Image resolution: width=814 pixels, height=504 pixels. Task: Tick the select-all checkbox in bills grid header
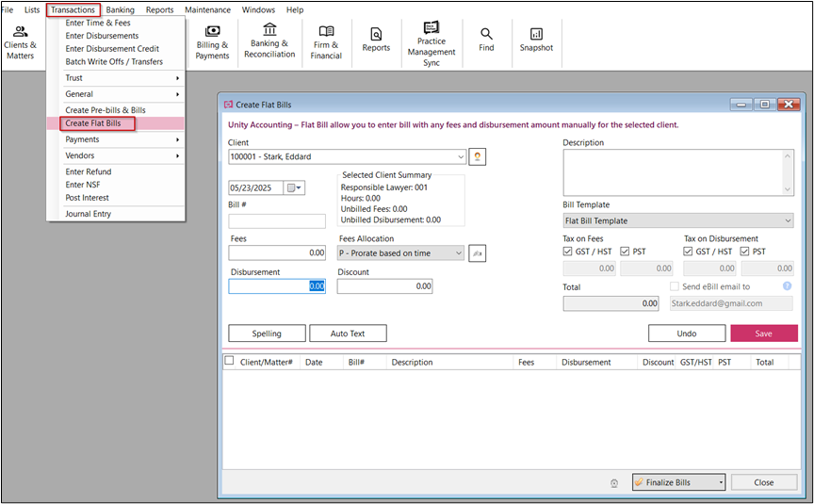coord(229,361)
